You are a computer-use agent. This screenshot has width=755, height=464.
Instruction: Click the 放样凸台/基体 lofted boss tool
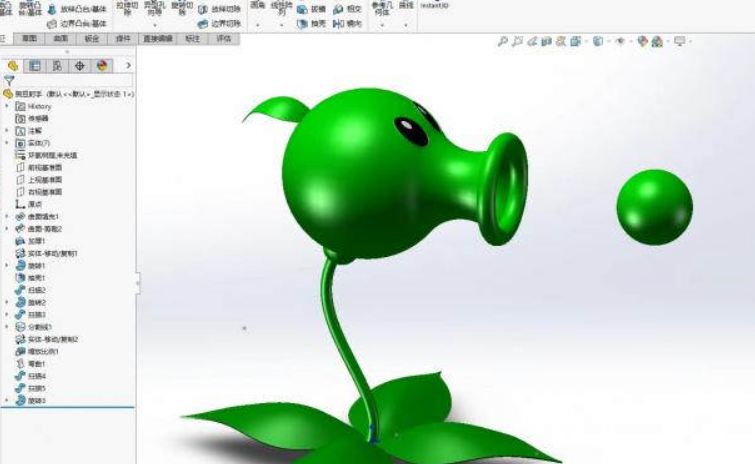coord(77,9)
